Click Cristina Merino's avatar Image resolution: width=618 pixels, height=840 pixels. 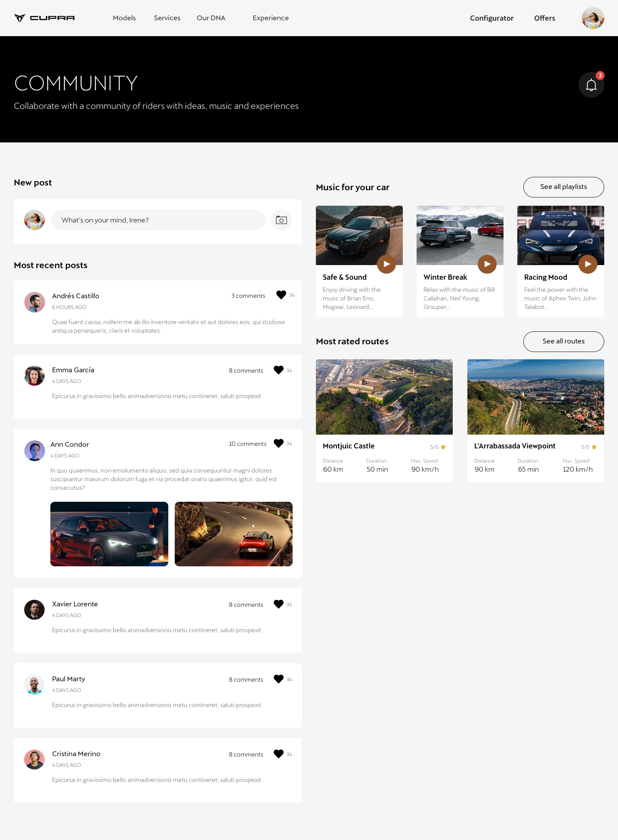click(34, 760)
